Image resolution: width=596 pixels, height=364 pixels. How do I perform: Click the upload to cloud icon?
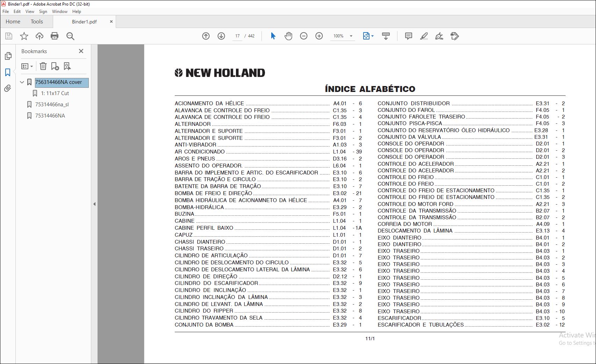click(40, 36)
